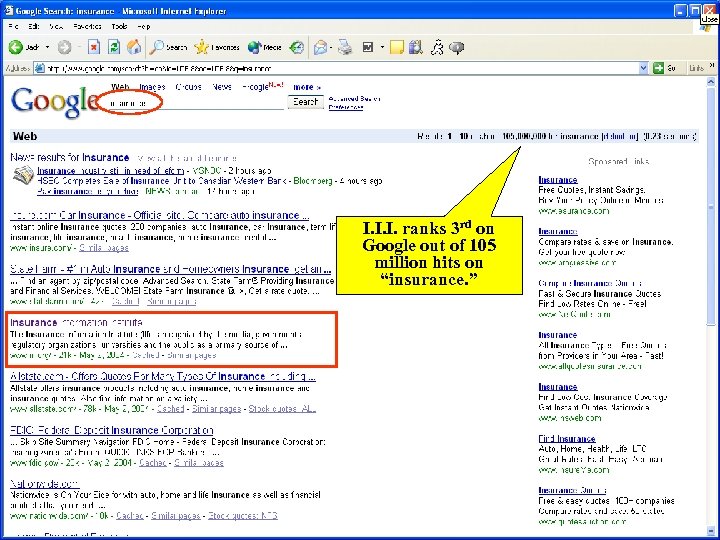Go to the Home page icon
This screenshot has height=540, width=720.
click(x=134, y=47)
